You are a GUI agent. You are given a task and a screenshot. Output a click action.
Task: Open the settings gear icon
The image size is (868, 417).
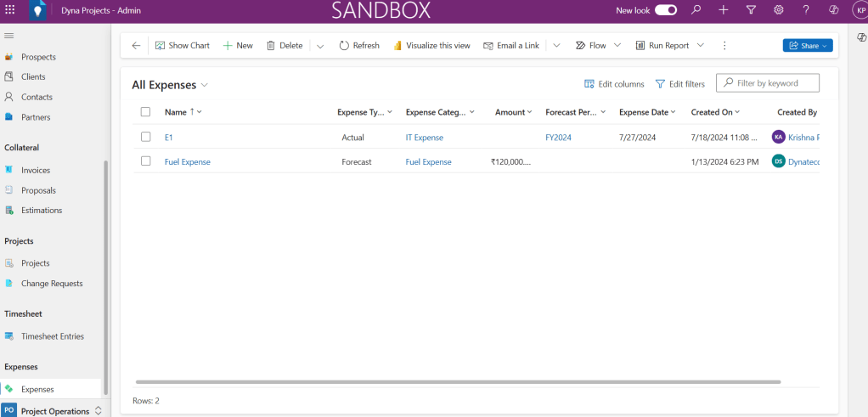click(x=778, y=10)
